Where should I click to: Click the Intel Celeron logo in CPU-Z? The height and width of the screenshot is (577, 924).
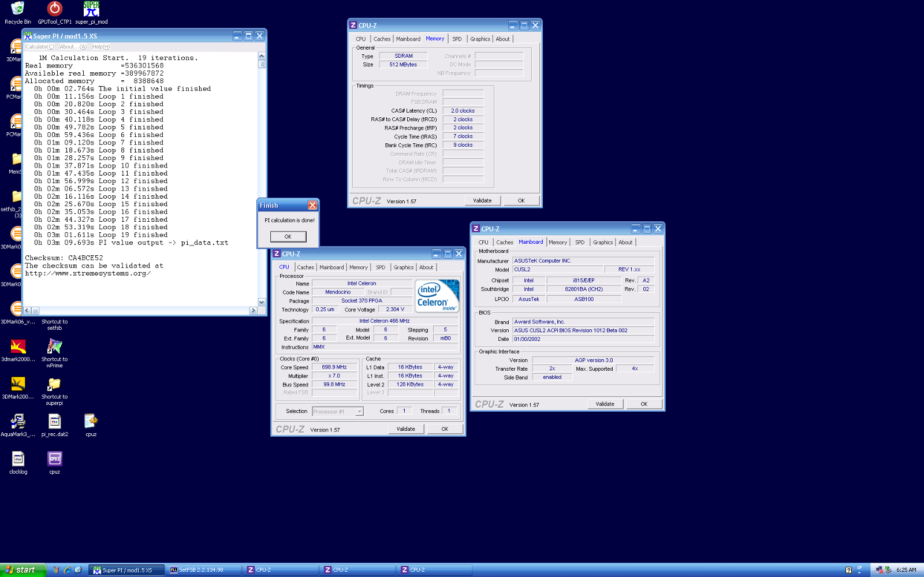coord(437,296)
